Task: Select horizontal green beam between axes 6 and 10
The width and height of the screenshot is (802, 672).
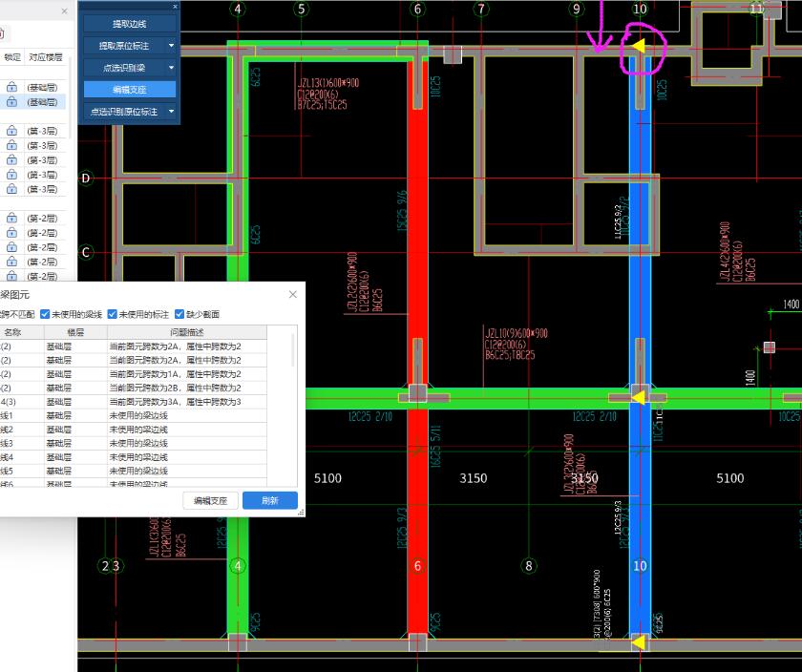Action: 527,398
